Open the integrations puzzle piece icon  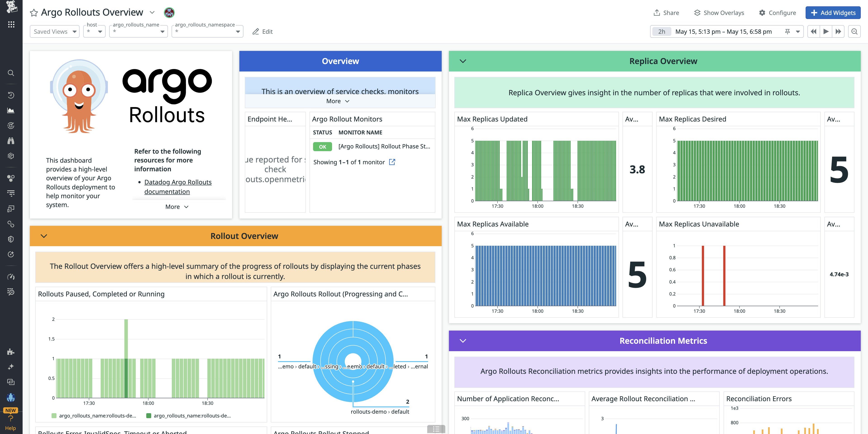[11, 352]
